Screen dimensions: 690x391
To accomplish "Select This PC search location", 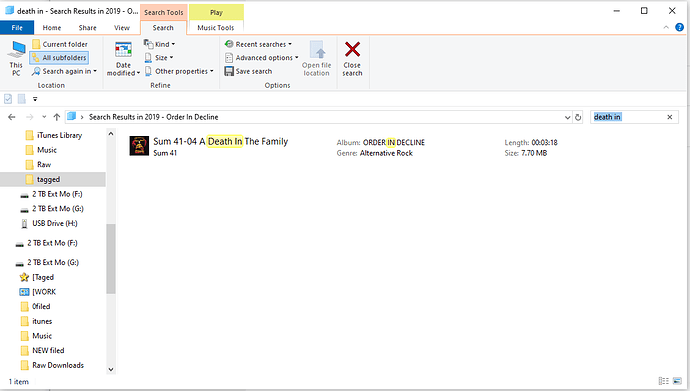I will point(16,58).
